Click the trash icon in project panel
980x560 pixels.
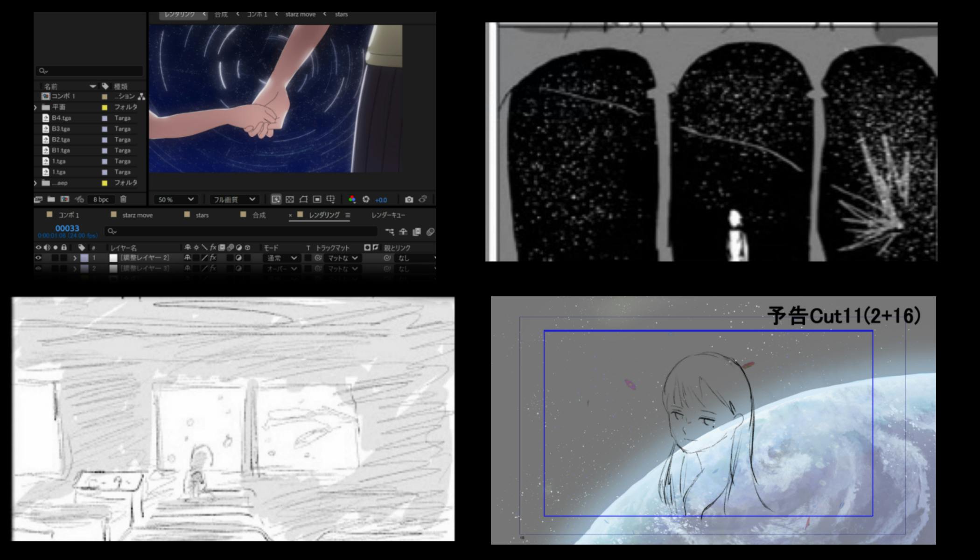[x=123, y=199]
